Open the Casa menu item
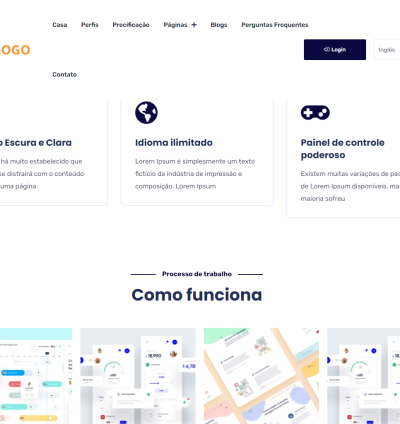The height and width of the screenshot is (424, 400). (60, 25)
